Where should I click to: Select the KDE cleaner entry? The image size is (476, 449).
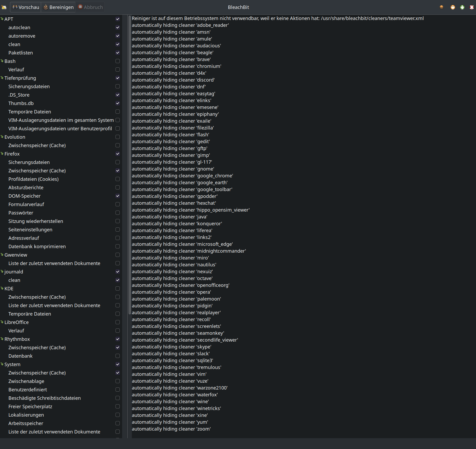9,288
